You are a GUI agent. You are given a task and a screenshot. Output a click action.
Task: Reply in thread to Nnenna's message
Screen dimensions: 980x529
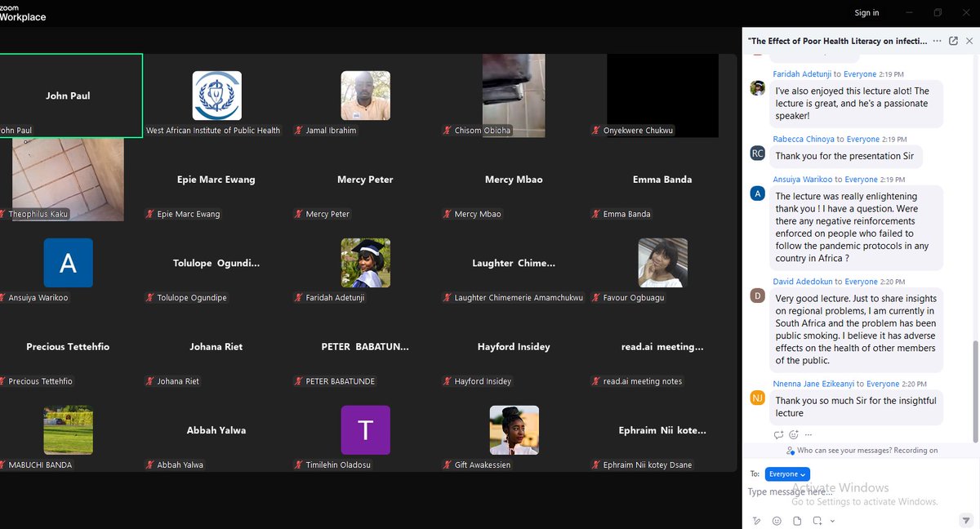click(x=778, y=435)
